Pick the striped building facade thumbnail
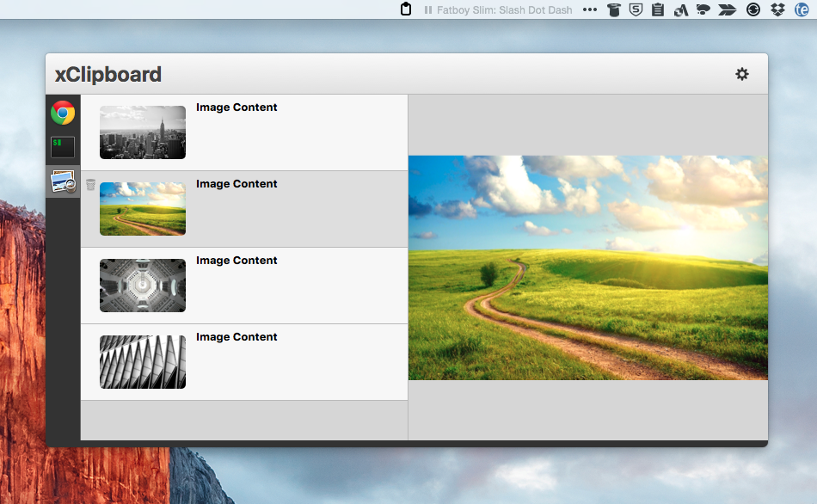The width and height of the screenshot is (817, 504). pos(143,362)
